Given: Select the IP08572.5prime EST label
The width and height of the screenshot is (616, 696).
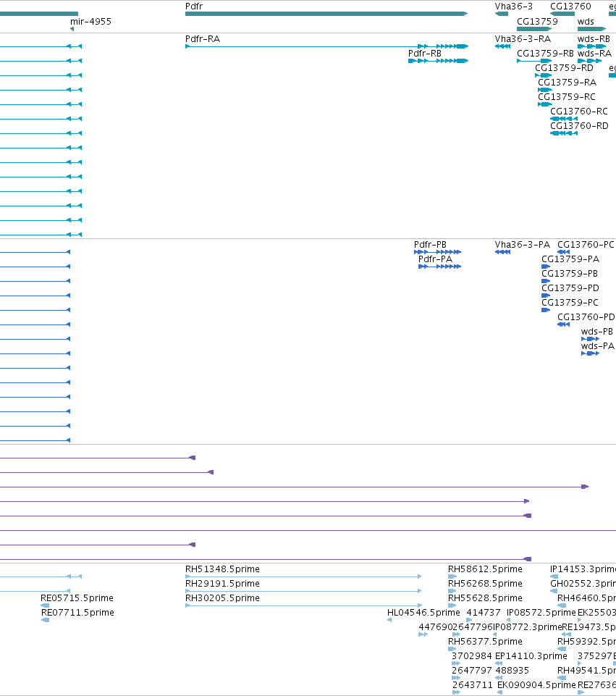Looking at the screenshot, I should click(541, 613).
